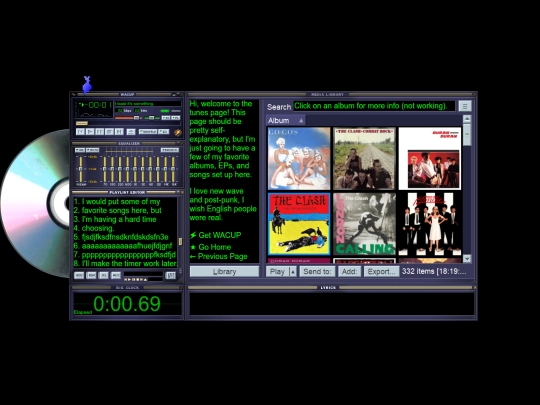Viewport: 540px width, 405px height.
Task: Click the Media Library Play button
Action: (278, 271)
